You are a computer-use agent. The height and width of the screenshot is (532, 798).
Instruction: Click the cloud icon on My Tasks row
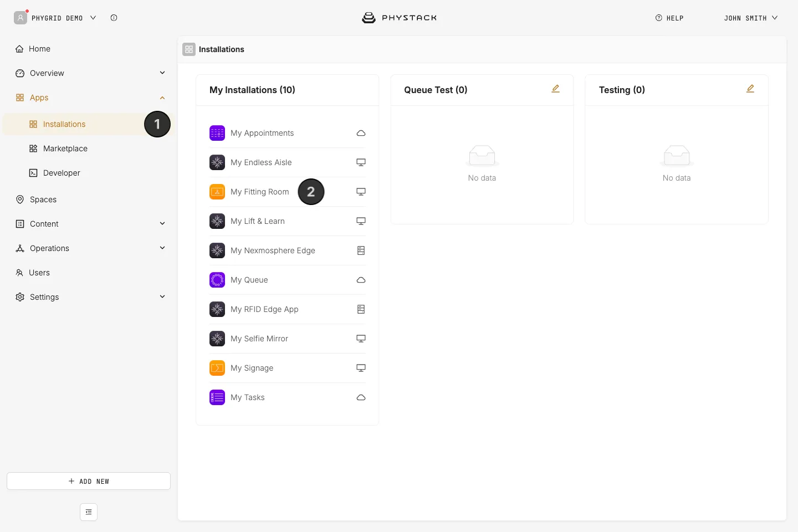(361, 397)
